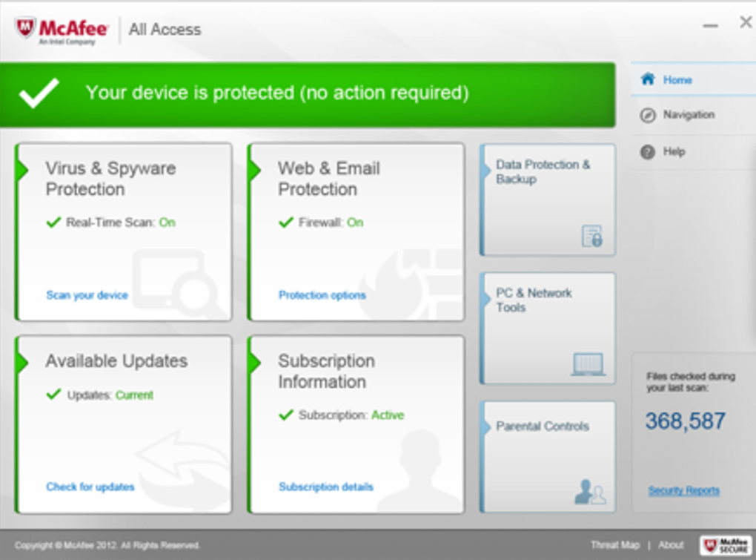Click the Available Updates heading
Viewport: 756px width, 560px height.
(116, 360)
